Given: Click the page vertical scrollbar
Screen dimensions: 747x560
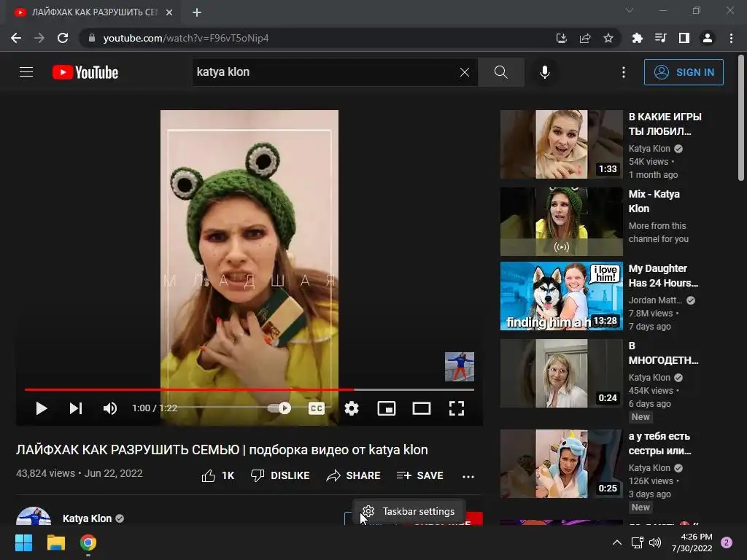Looking at the screenshot, I should [x=741, y=119].
